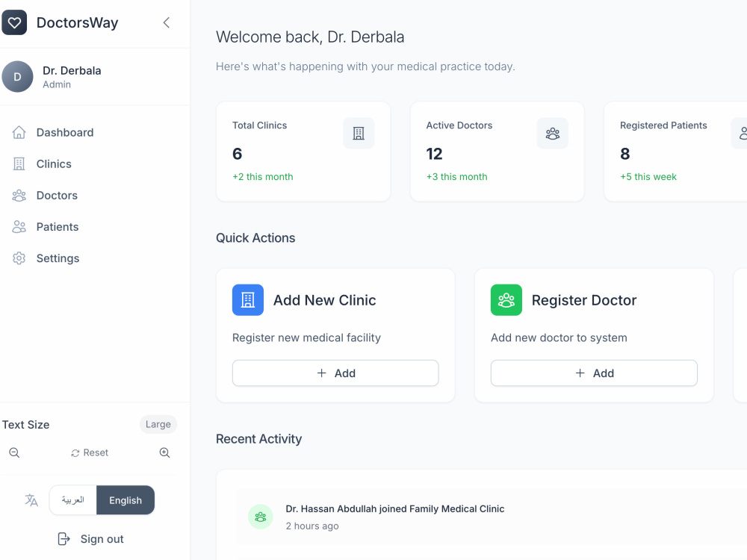Image resolution: width=747 pixels, height=560 pixels.
Task: Click the group icon on Active Doctors card
Action: tap(553, 134)
